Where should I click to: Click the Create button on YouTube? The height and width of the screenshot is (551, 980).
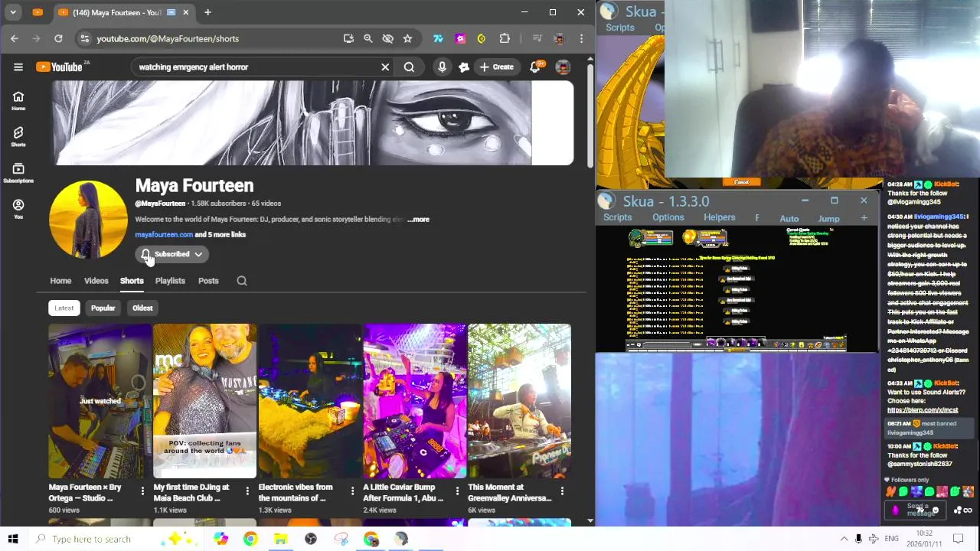tap(496, 67)
